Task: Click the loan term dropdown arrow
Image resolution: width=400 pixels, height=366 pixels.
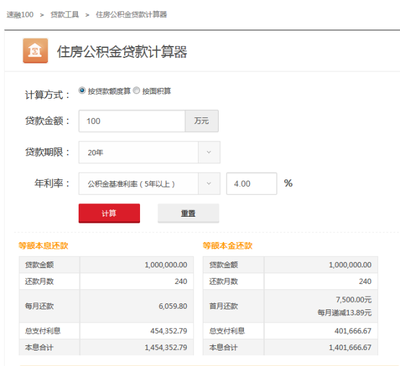Action: coord(209,152)
